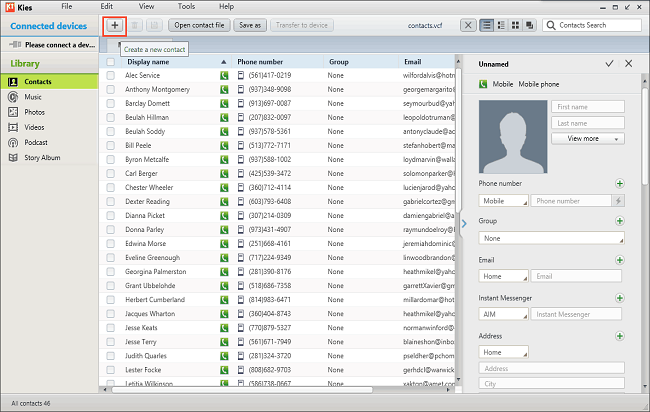
Task: Add another email with green plus icon
Action: (619, 260)
